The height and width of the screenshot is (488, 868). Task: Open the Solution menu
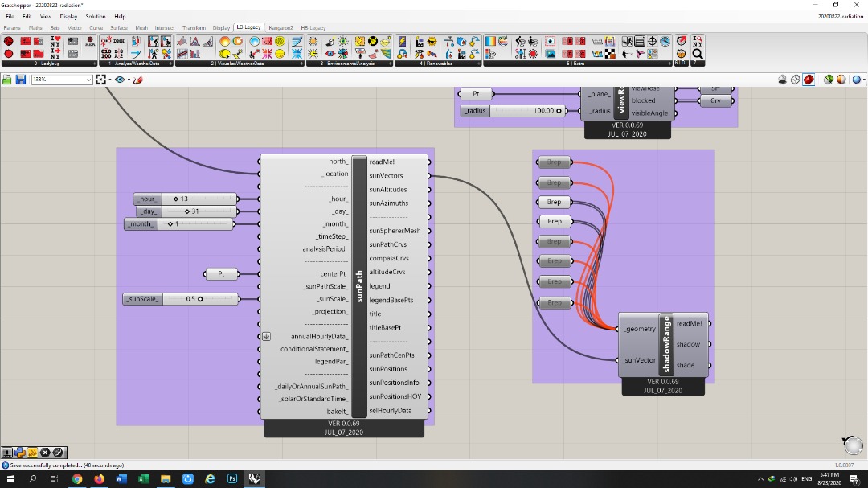95,17
